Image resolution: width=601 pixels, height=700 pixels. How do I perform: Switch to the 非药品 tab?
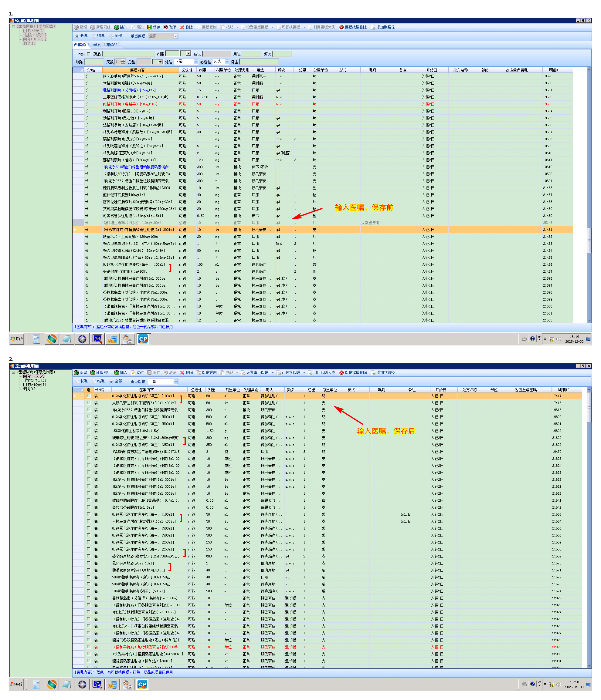[x=112, y=45]
